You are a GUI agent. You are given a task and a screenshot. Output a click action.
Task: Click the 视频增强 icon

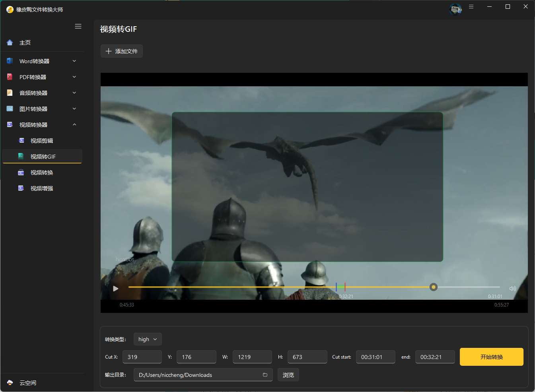[x=21, y=188]
